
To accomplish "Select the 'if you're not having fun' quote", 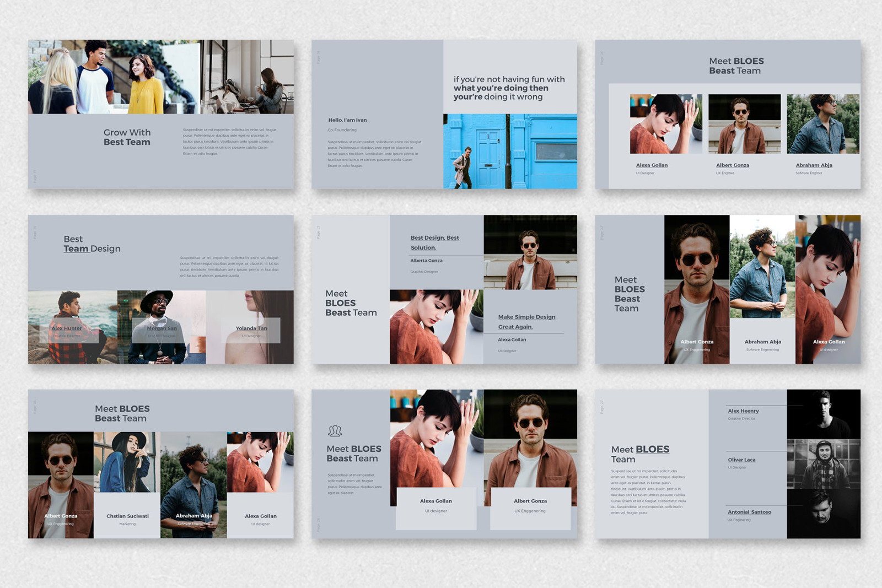I will (x=509, y=88).
